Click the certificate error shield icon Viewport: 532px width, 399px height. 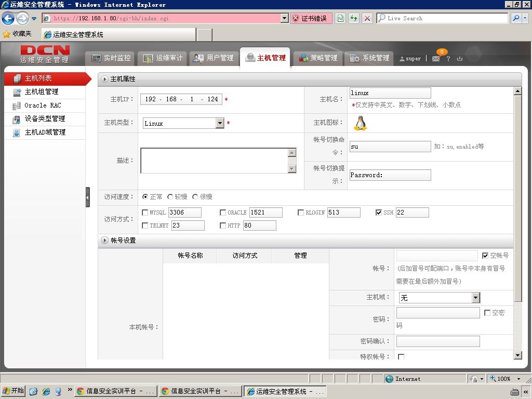click(296, 18)
